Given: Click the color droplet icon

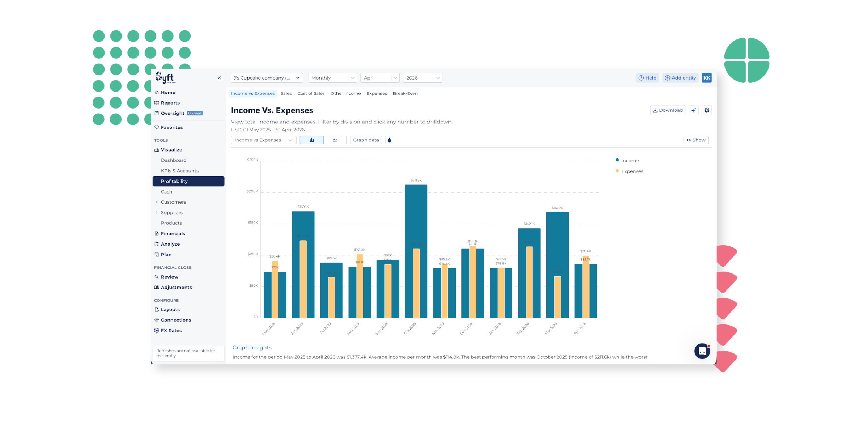Looking at the screenshot, I should click(389, 140).
